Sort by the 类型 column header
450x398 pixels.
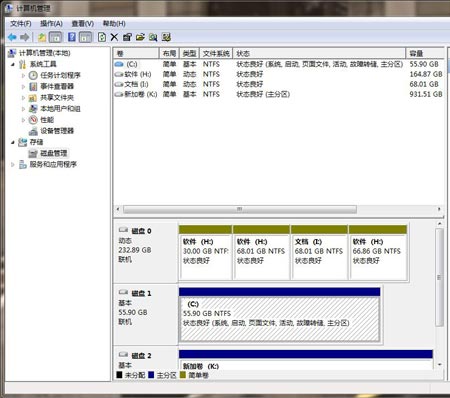189,53
